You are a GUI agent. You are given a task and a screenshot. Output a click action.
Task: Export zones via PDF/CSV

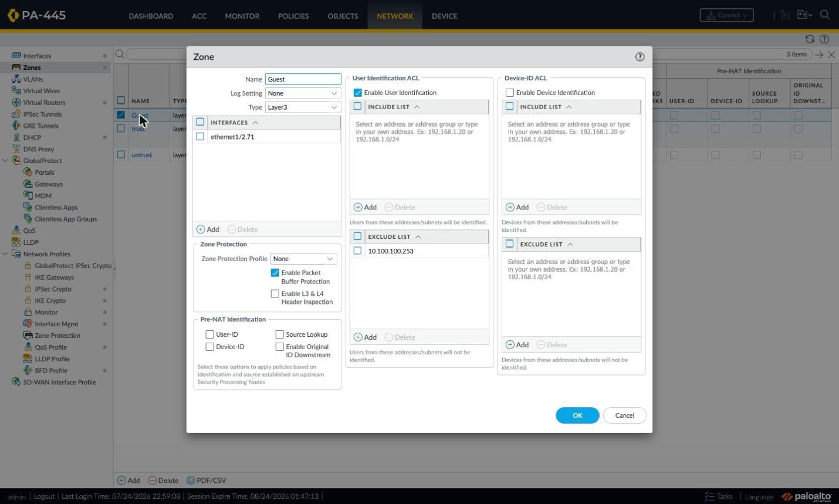coord(206,481)
